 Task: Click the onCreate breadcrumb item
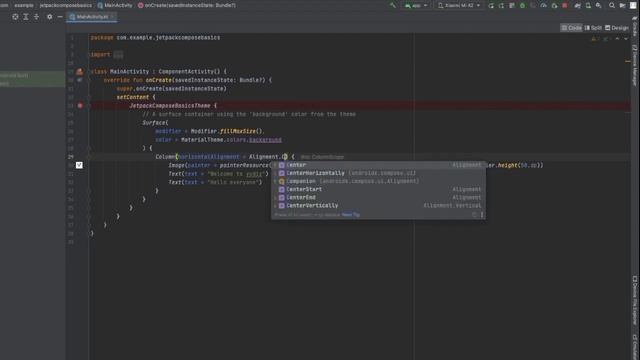(x=187, y=5)
